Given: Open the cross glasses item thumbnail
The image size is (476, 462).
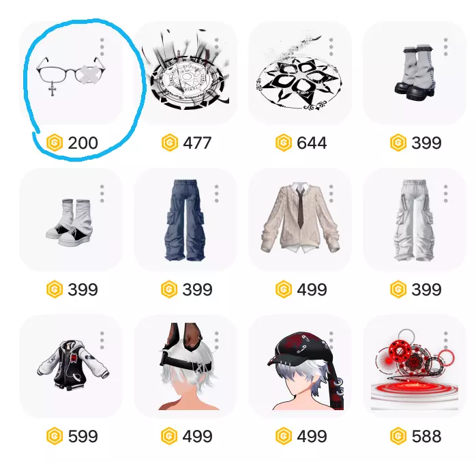Looking at the screenshot, I should (71, 73).
